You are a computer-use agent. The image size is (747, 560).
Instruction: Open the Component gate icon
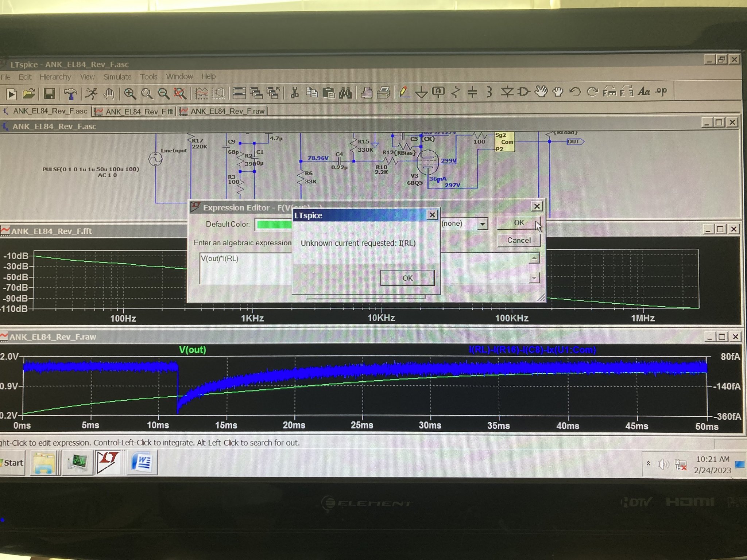(524, 92)
